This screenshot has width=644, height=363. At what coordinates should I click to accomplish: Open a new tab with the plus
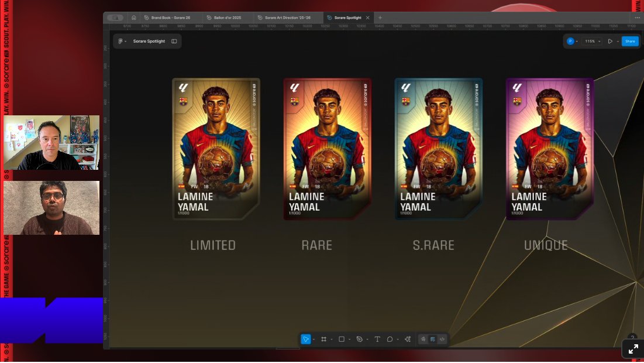pyautogui.click(x=380, y=18)
